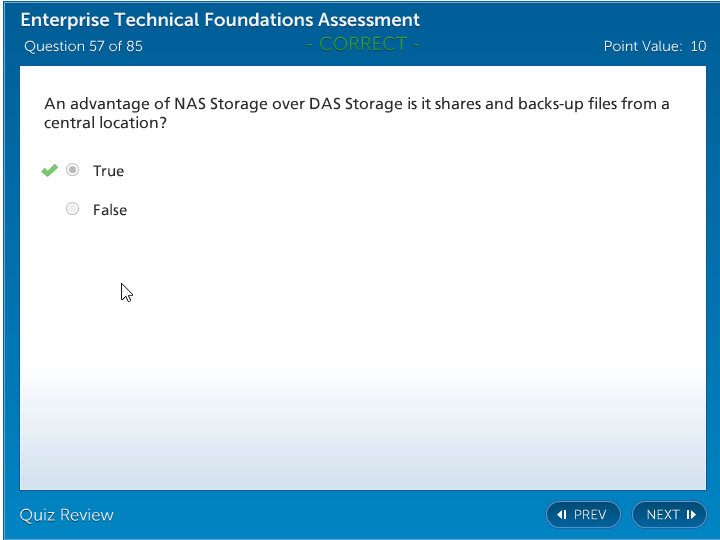Image resolution: width=720 pixels, height=540 pixels.
Task: Click the green CORRECT status label
Action: click(x=363, y=43)
